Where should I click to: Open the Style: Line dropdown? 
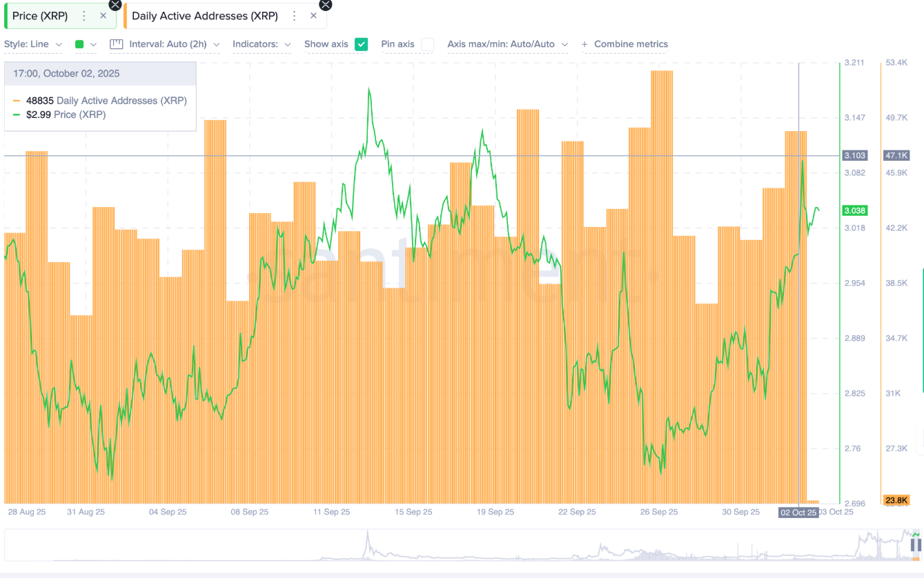33,43
